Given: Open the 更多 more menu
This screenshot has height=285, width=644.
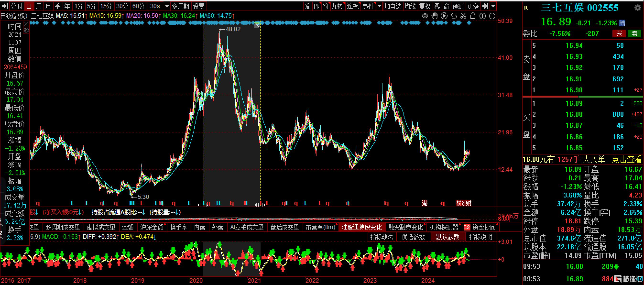Looking at the screenshot, I should (x=473, y=6).
